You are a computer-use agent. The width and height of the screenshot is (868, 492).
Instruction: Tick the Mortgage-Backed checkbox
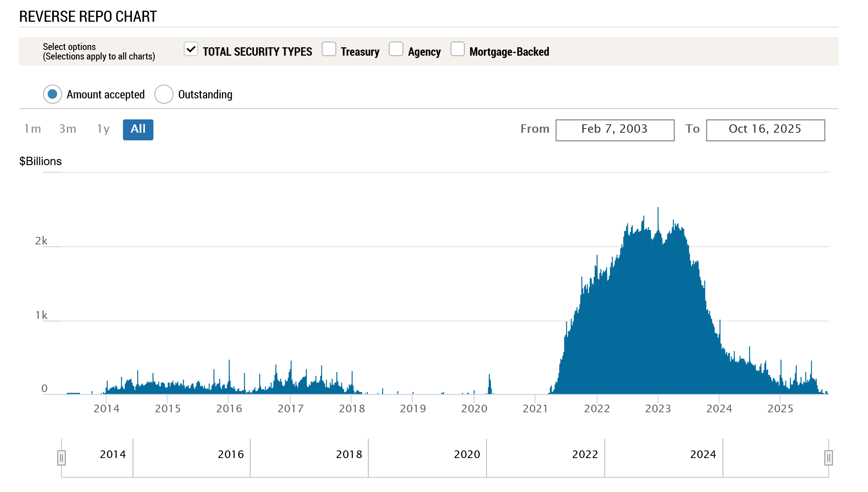click(457, 50)
